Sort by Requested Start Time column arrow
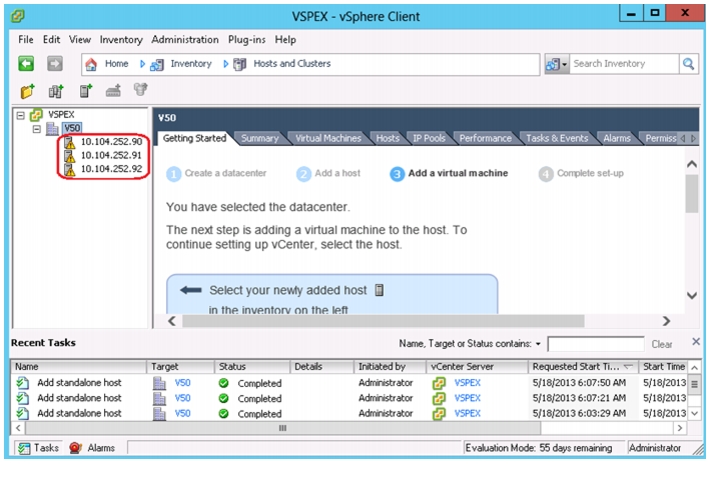 coord(628,367)
